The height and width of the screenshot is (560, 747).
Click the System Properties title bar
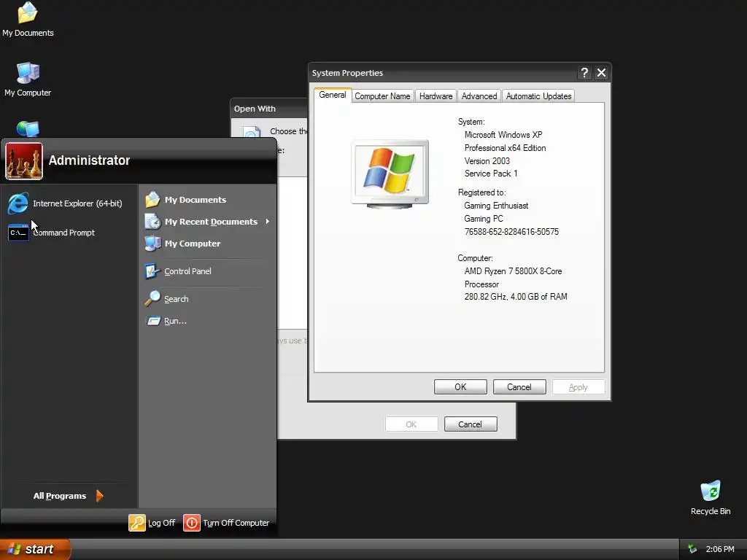tap(442, 73)
